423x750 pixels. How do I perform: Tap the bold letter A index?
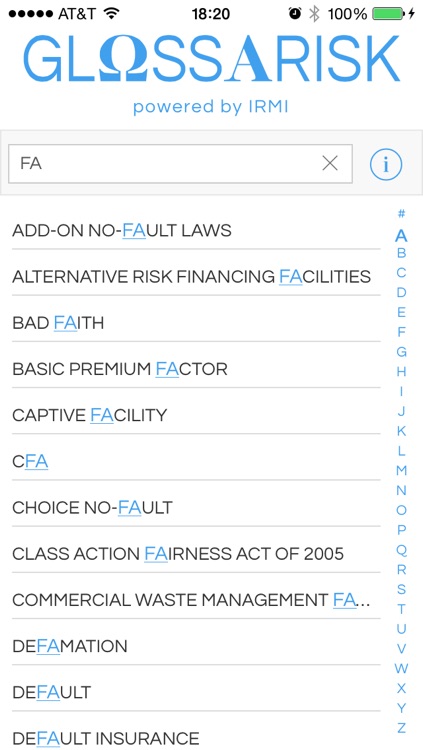401,235
